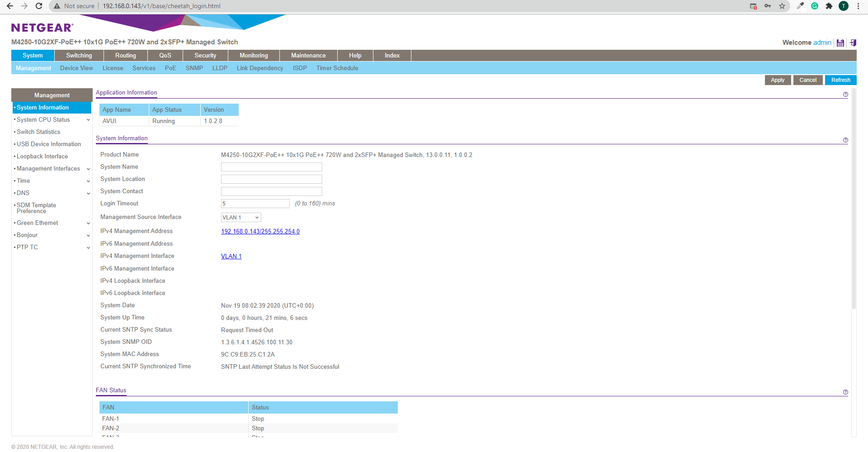Open the browser extensions puzzle icon
Viewport: 868px width, 452px height.
click(829, 6)
